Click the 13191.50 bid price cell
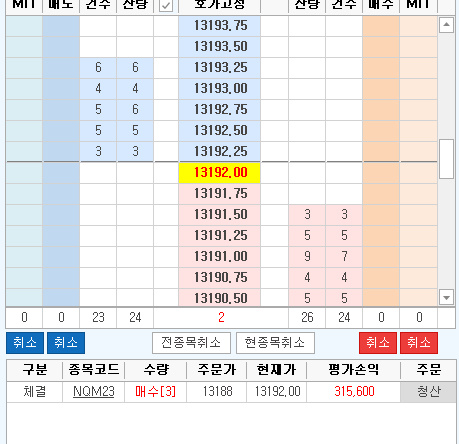This screenshot has width=459, height=444. point(220,214)
